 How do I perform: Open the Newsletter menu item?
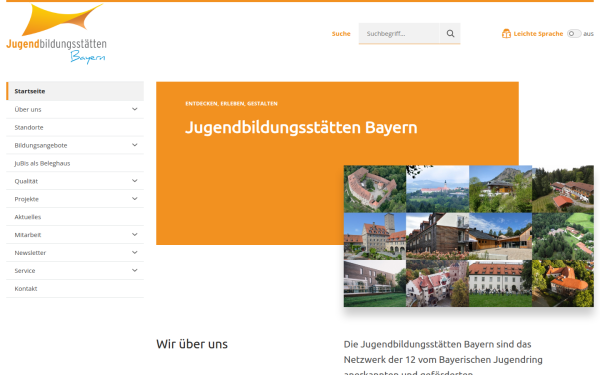click(30, 253)
